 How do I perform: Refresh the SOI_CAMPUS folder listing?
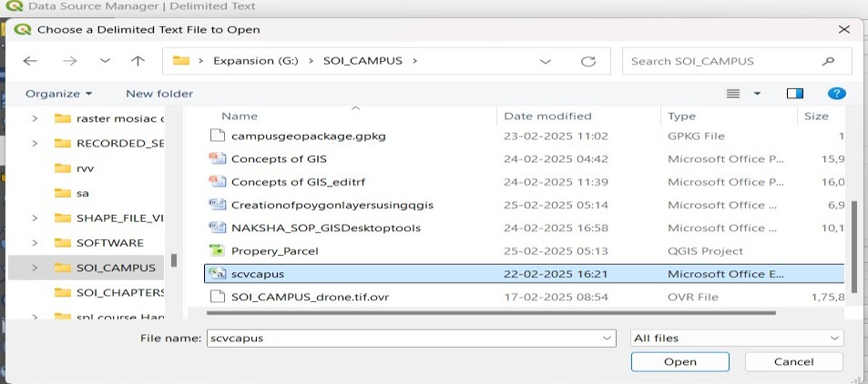[587, 61]
